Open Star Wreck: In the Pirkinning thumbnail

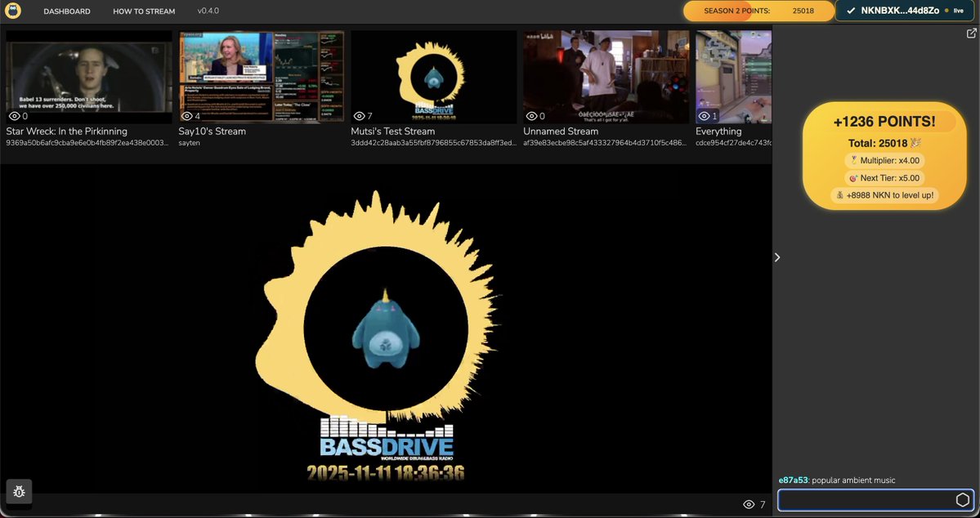click(x=89, y=77)
